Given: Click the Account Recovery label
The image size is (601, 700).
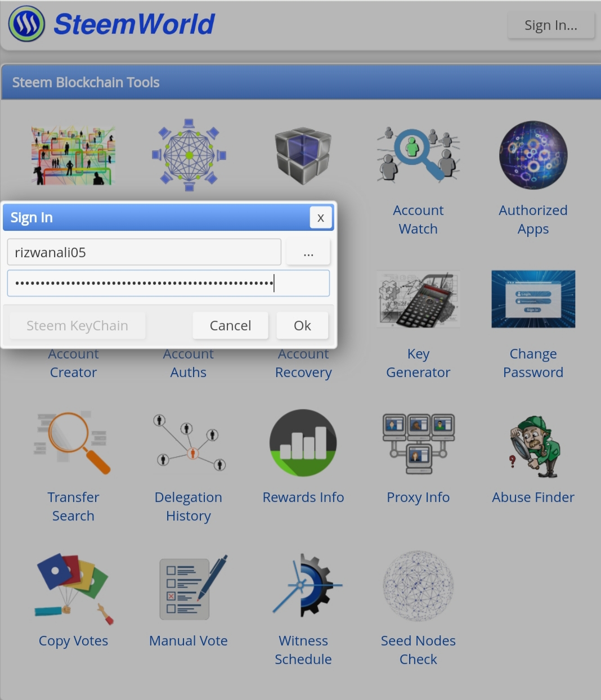Looking at the screenshot, I should click(x=303, y=364).
